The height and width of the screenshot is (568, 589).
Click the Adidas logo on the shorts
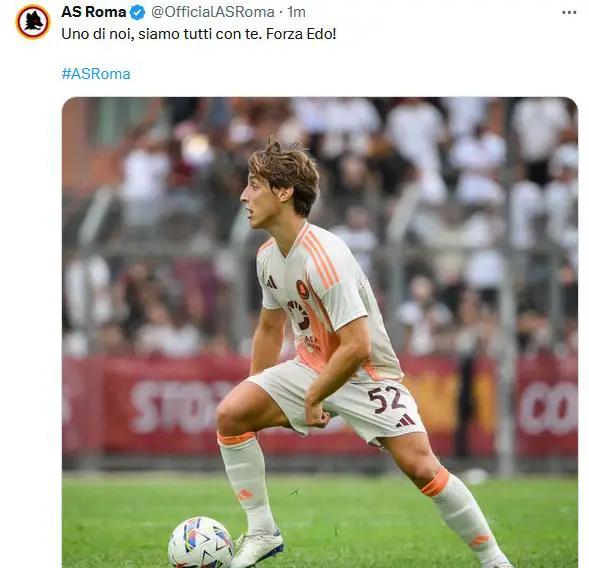(x=406, y=421)
